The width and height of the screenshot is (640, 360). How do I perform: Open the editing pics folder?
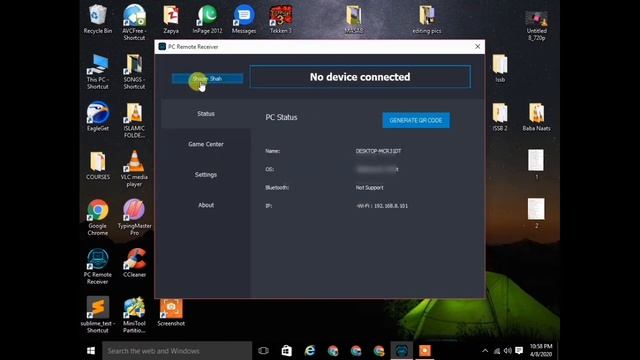(x=427, y=19)
